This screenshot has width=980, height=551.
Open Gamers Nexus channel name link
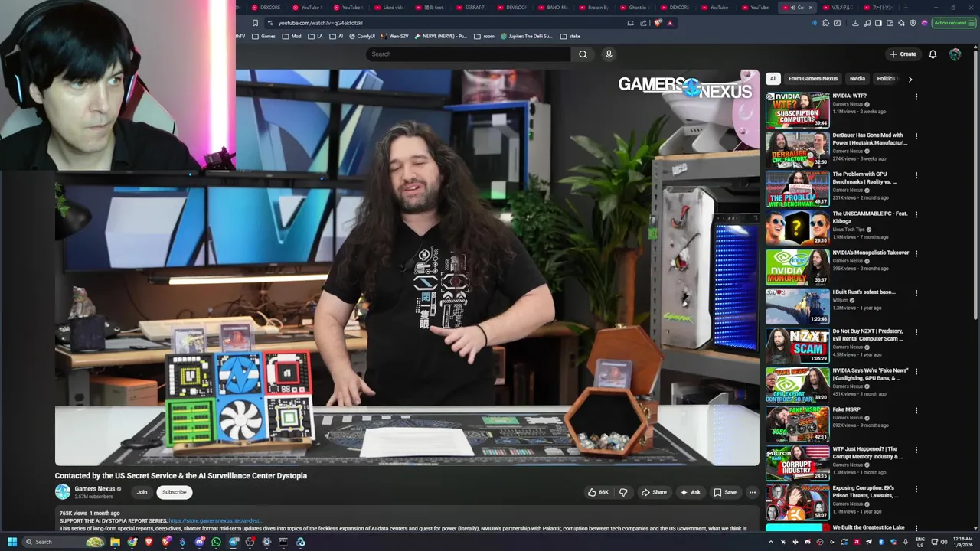pos(95,489)
